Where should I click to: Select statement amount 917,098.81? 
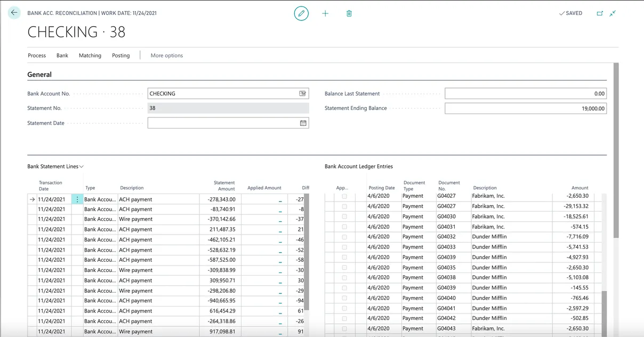pyautogui.click(x=222, y=332)
